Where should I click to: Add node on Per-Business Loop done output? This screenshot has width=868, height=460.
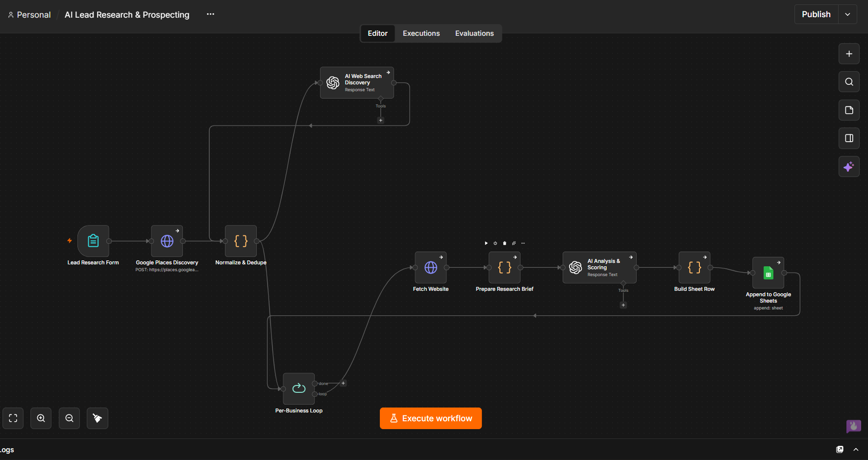pos(343,383)
